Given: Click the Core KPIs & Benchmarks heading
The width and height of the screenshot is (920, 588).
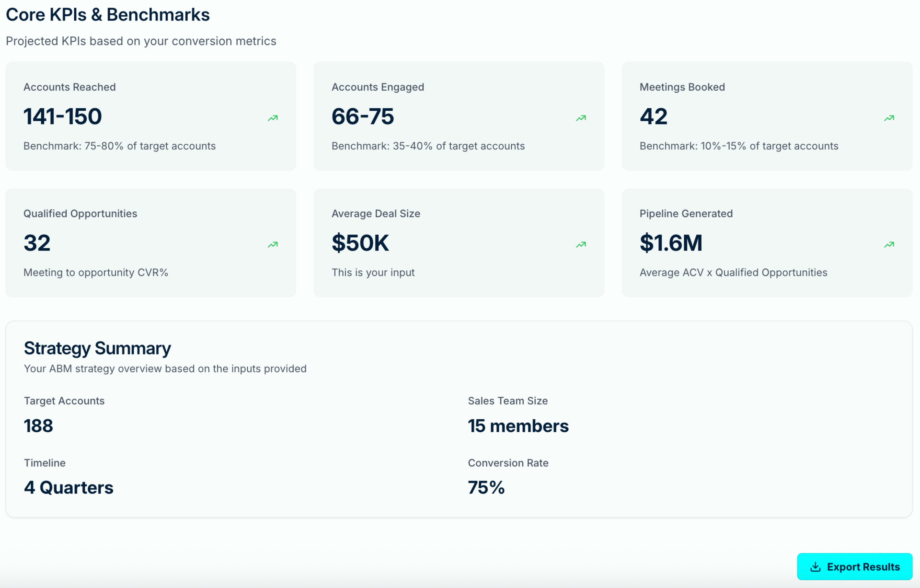Looking at the screenshot, I should click(x=108, y=15).
